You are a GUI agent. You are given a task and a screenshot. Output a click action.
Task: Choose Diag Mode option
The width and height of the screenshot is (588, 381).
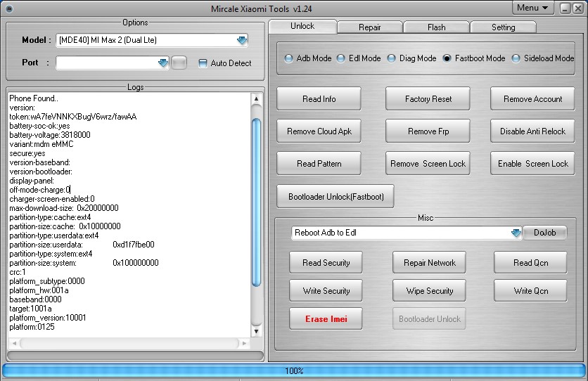pyautogui.click(x=391, y=58)
